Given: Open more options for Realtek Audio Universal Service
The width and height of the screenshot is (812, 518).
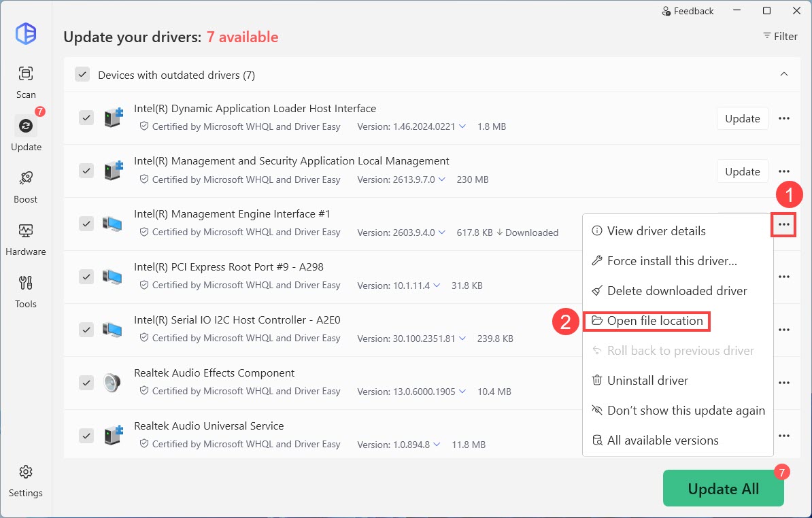Looking at the screenshot, I should [784, 436].
